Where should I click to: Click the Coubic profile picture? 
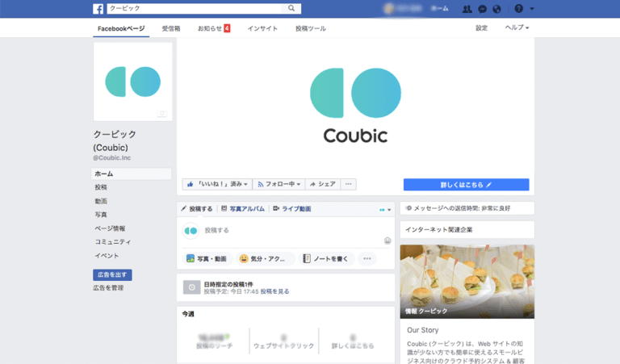click(x=133, y=82)
